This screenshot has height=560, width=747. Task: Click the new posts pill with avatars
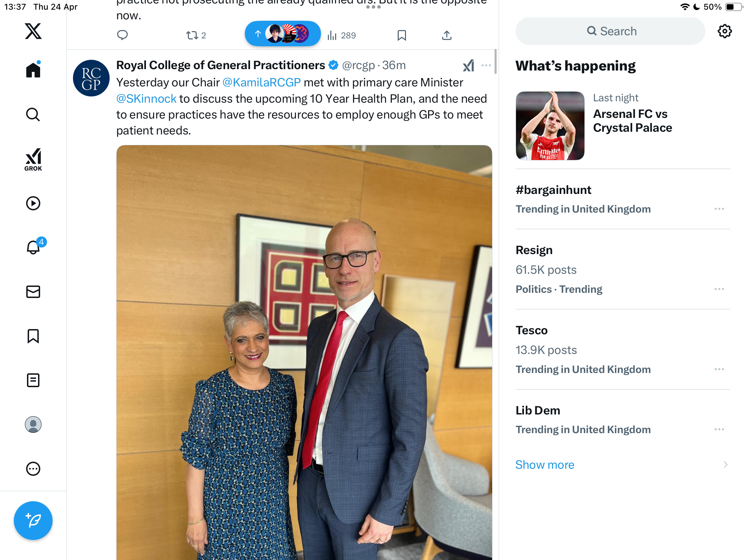click(283, 34)
